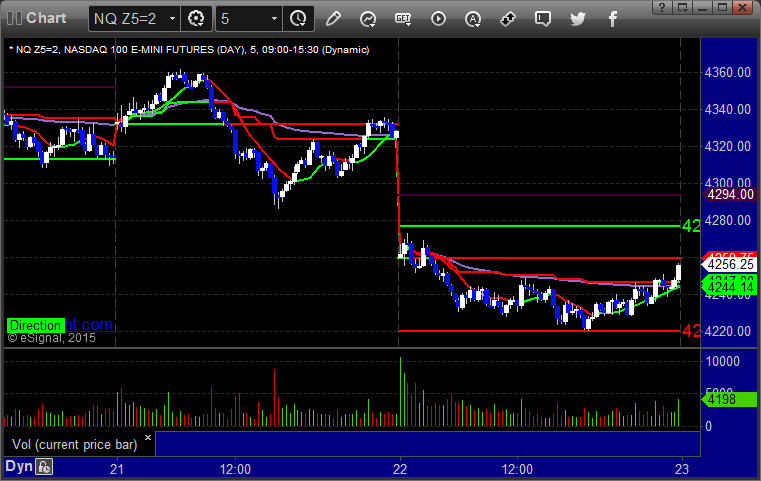
Task: Click the 4280.00 price axis label
Action: point(728,220)
